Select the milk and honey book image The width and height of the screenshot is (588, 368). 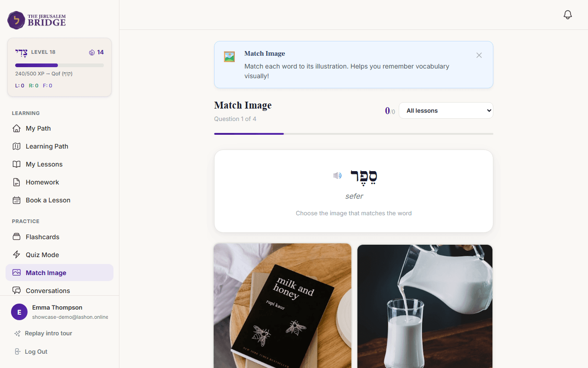(x=283, y=305)
